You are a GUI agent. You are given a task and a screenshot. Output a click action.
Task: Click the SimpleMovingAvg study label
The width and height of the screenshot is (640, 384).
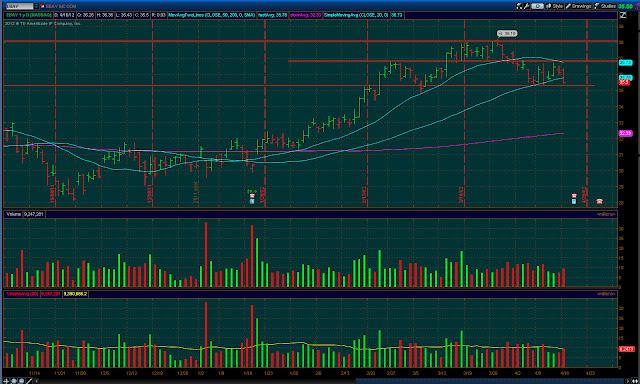(356, 15)
